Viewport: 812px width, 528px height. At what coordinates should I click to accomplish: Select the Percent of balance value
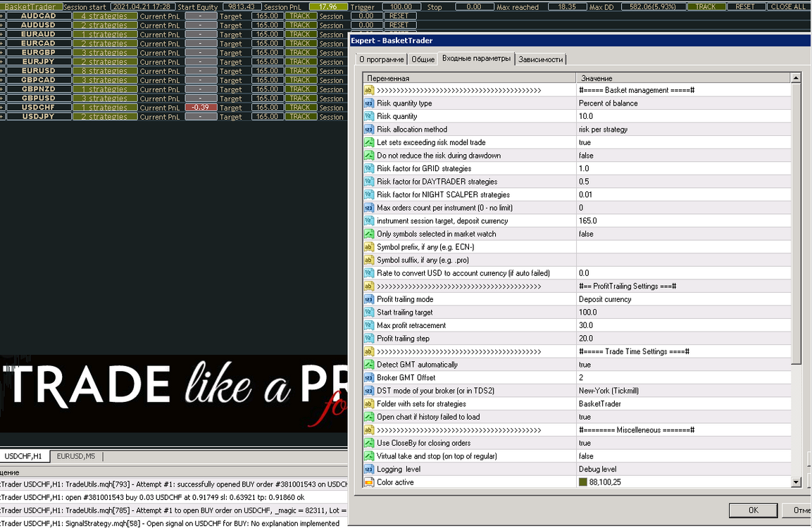click(x=608, y=103)
